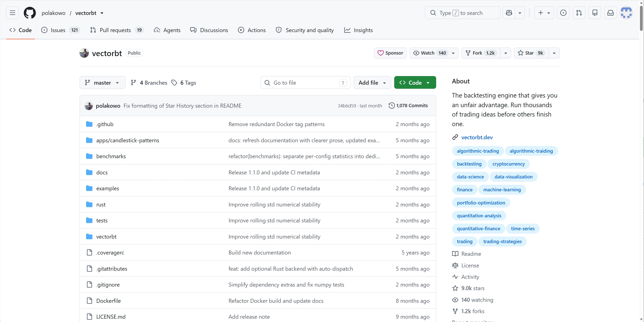Open the .coveragerc file

[110, 252]
